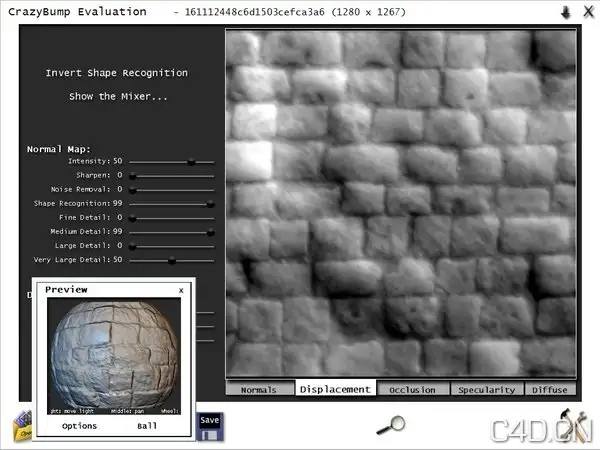Screen dimensions: 600x450
Task: Click the Very Large Detail: 50 label
Action: click(78, 259)
